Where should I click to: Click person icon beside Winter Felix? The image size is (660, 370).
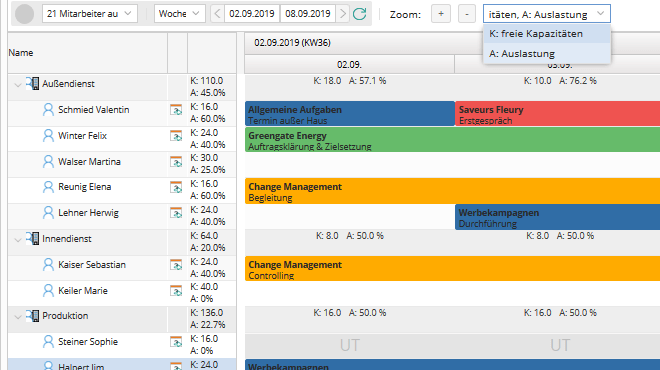(x=48, y=136)
